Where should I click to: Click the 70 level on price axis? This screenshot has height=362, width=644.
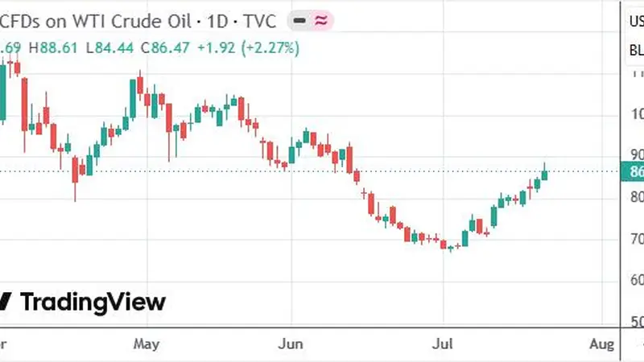coord(637,238)
